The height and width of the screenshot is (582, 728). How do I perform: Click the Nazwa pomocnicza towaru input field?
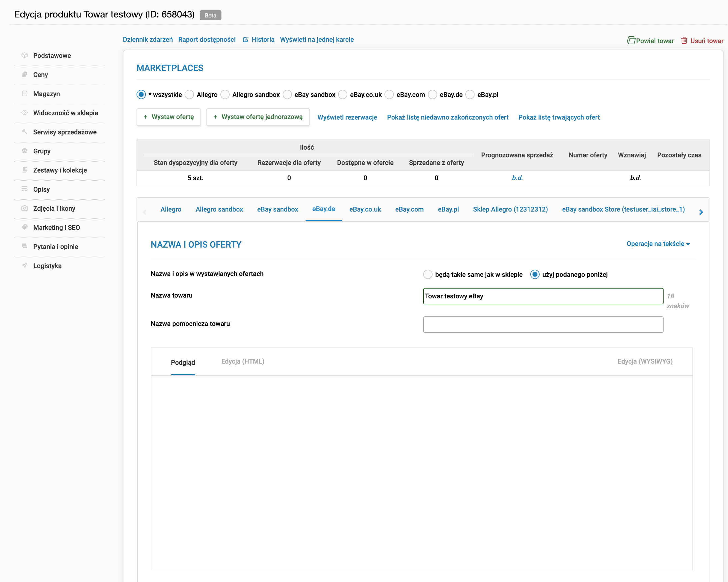click(x=543, y=324)
